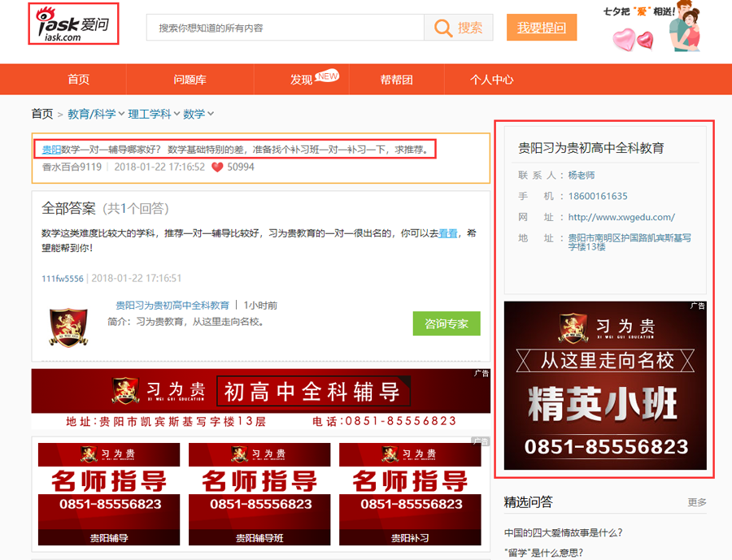Click the 搜索 search button
The height and width of the screenshot is (560, 732).
(x=459, y=28)
